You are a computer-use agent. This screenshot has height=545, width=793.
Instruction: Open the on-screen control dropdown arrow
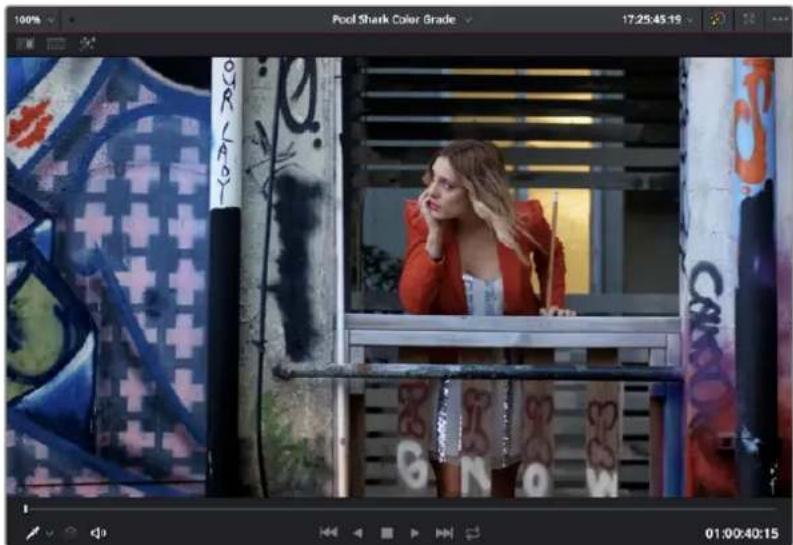[50, 533]
